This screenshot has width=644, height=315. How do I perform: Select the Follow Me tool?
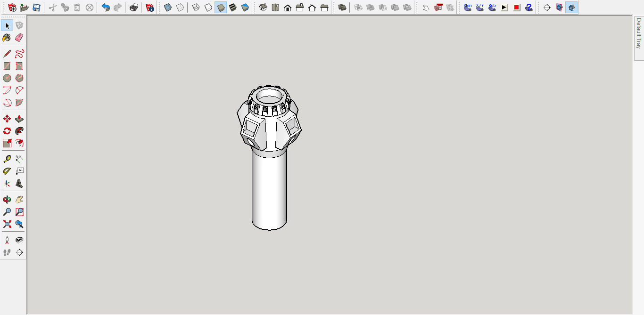pyautogui.click(x=19, y=131)
